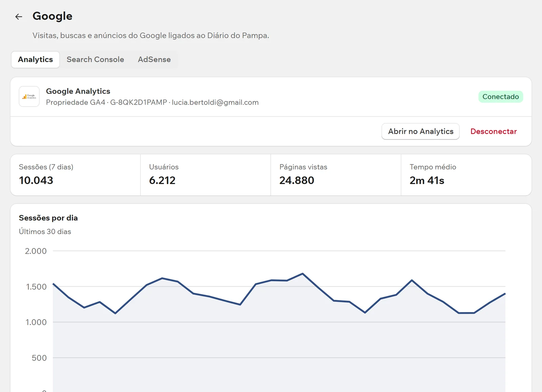Click the property line with G-8QK2D1PAMP
The height and width of the screenshot is (392, 542).
152,102
